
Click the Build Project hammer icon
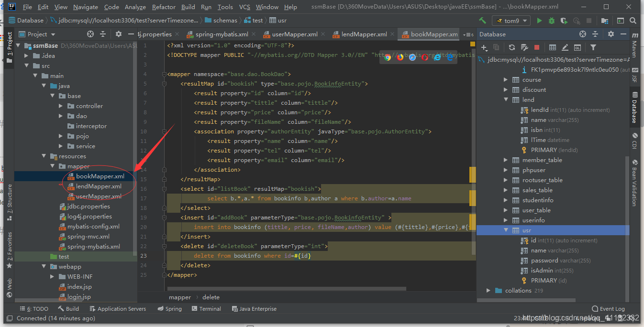tap(482, 21)
